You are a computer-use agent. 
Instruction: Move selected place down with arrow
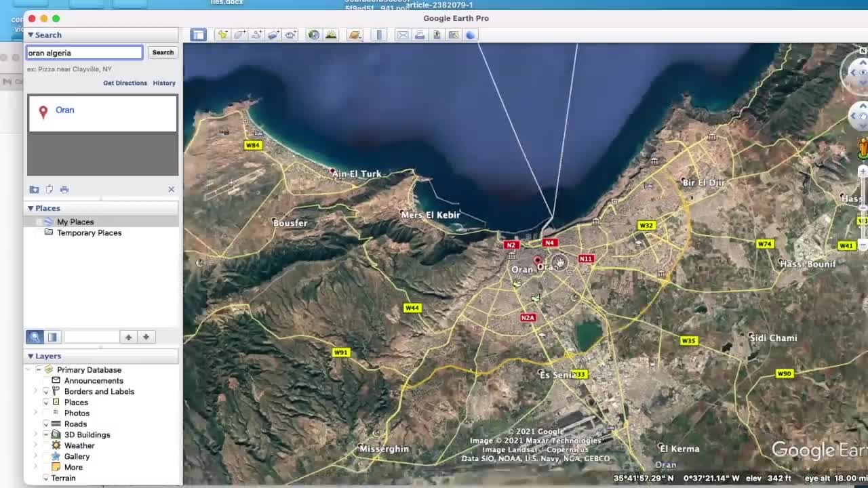coord(146,337)
